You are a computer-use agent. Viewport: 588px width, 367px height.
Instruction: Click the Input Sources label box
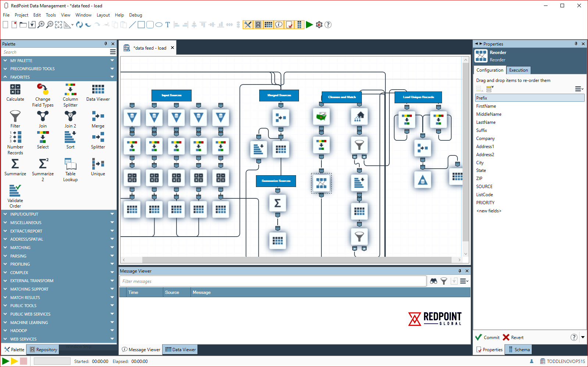171,96
